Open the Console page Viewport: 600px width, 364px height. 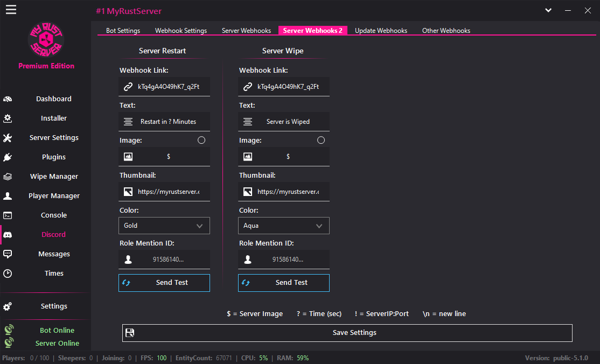click(x=46, y=215)
